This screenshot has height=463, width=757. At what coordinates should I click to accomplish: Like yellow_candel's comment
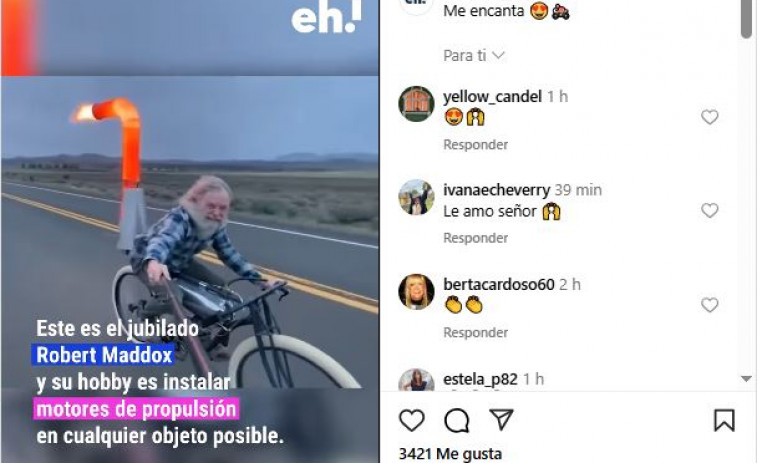pos(710,117)
